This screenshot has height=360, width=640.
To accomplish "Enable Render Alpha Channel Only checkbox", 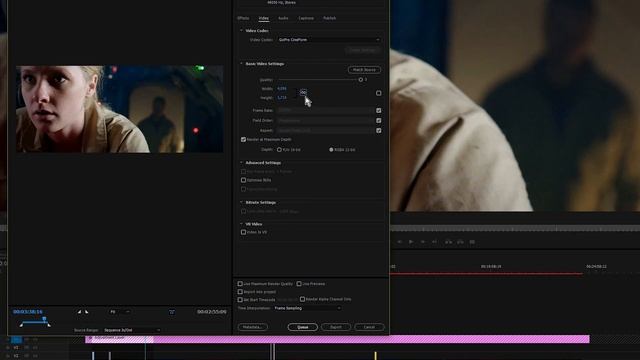I will point(302,299).
